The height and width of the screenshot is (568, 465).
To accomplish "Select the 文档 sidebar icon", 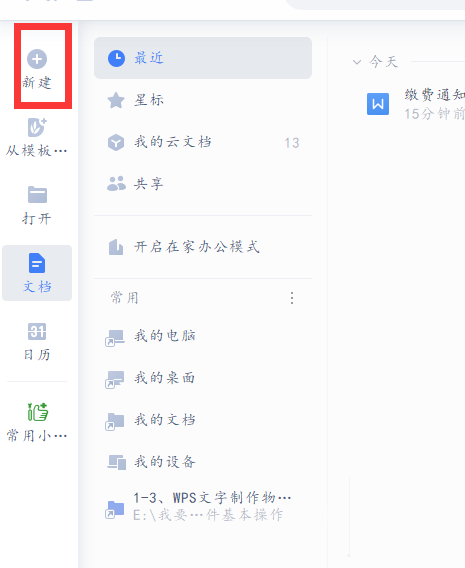I will [37, 263].
